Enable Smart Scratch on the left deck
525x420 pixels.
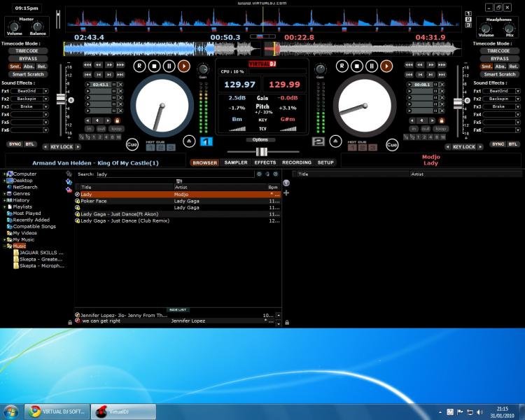click(28, 74)
